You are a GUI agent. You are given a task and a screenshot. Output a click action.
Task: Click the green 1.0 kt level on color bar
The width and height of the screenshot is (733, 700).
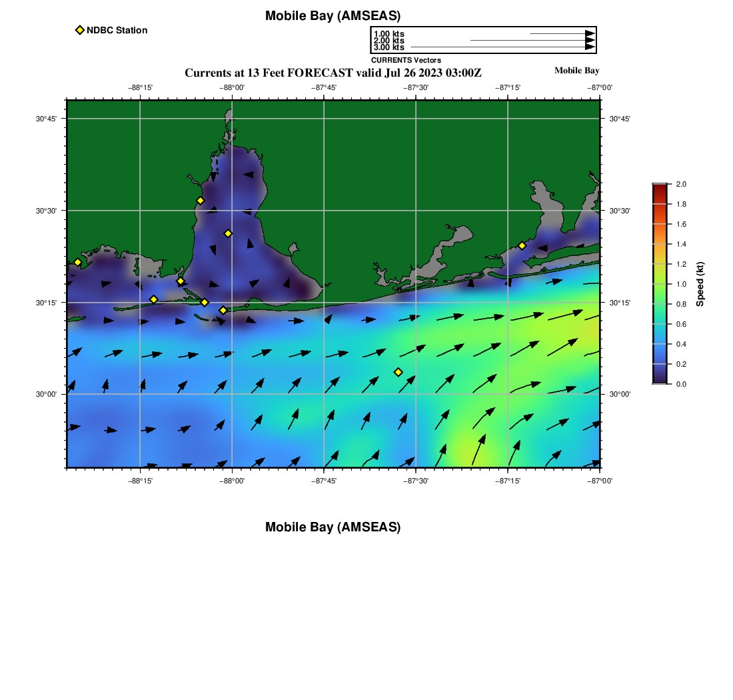(x=660, y=284)
